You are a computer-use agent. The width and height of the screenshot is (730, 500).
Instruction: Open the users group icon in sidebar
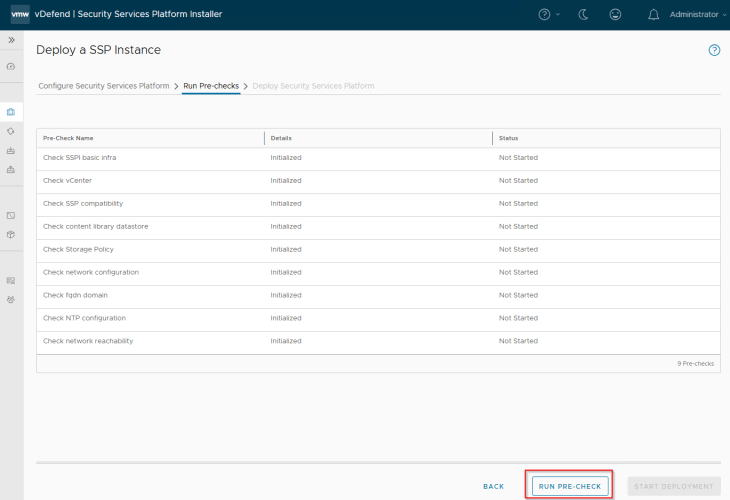tap(11, 299)
